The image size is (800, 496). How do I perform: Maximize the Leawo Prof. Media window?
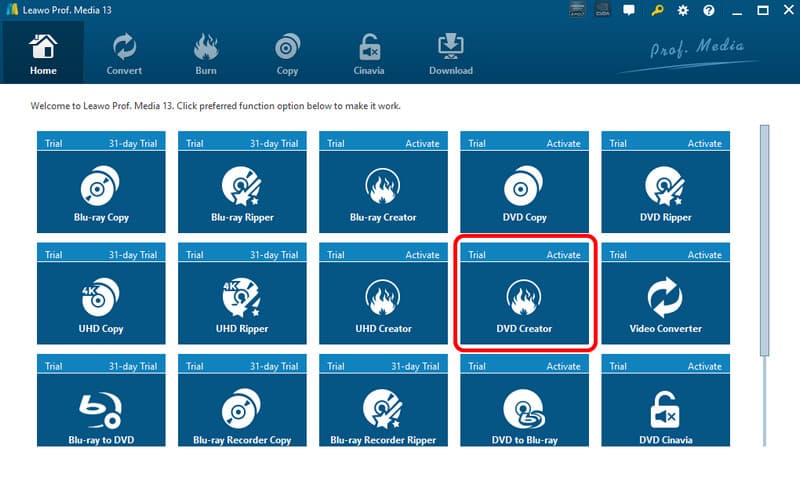click(x=763, y=10)
